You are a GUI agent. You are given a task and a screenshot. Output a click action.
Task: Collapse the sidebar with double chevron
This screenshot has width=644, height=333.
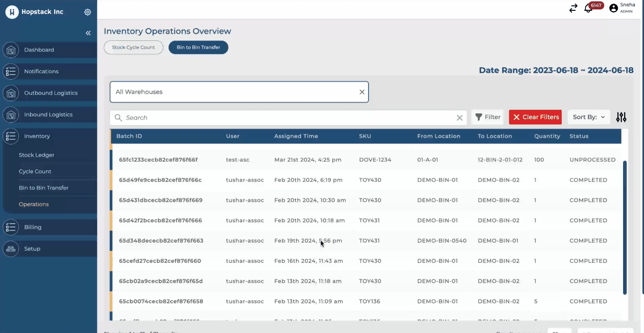click(88, 33)
